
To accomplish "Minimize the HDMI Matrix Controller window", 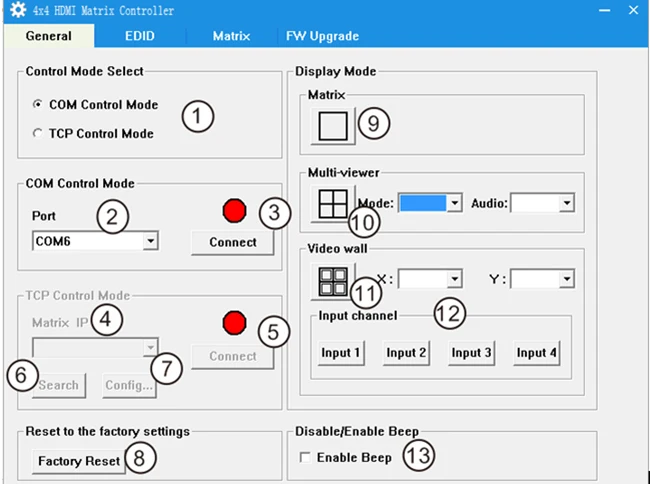I will pos(604,10).
